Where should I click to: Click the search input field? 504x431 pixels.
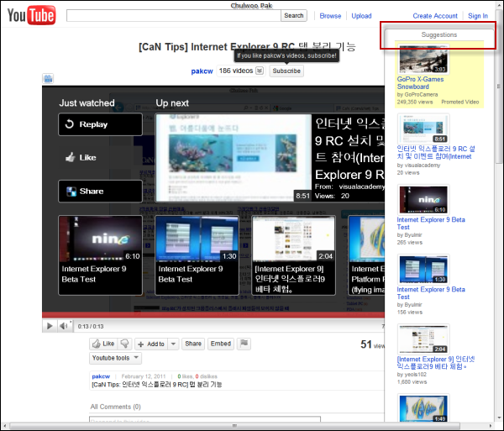pos(174,15)
